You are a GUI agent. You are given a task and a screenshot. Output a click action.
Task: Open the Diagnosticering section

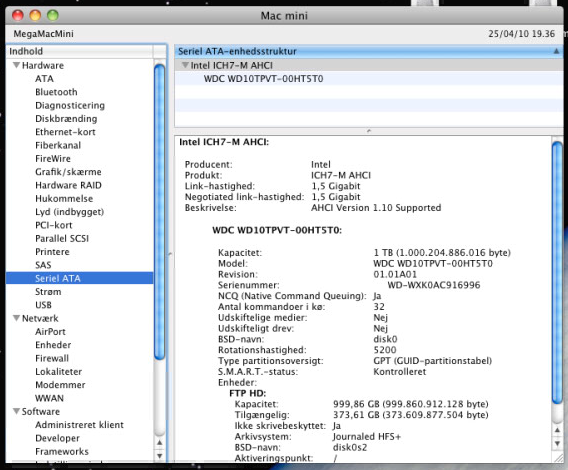(70, 105)
